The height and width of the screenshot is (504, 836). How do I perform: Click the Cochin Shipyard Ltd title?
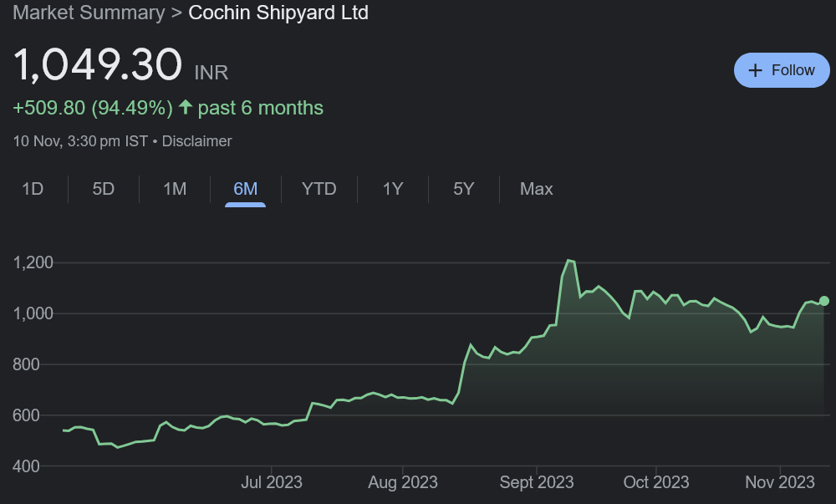[278, 13]
